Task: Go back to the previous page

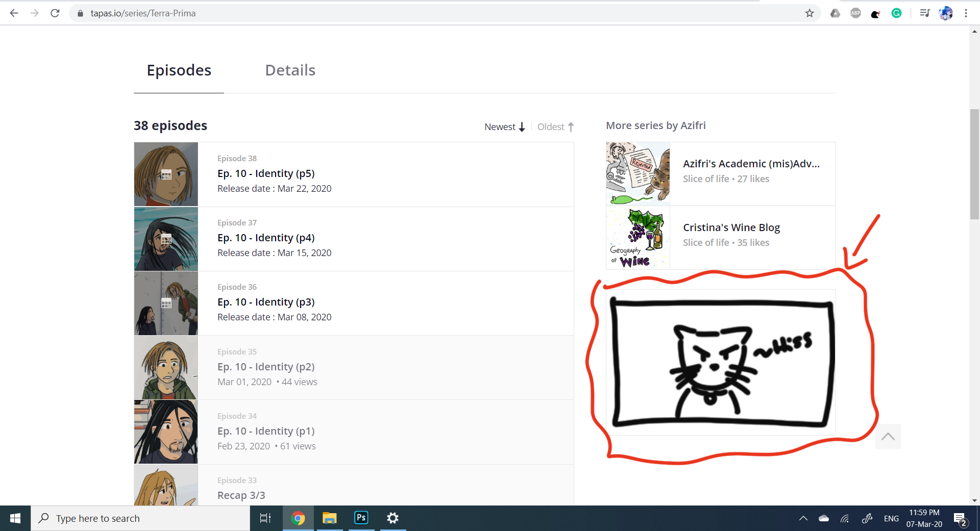Action: click(14, 13)
